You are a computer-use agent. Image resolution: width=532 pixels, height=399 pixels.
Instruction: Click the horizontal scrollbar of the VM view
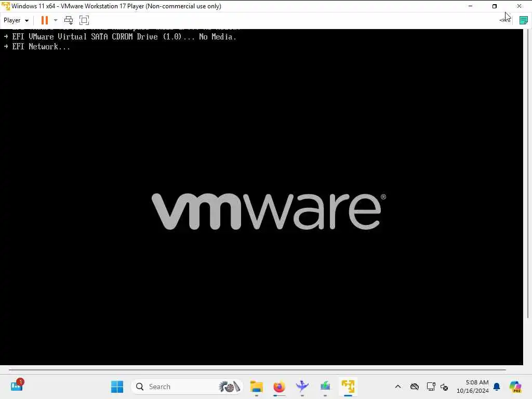[257, 369]
